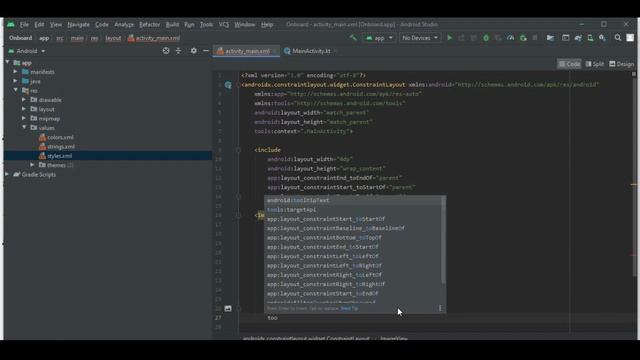The height and width of the screenshot is (360, 640).
Task: Open the SDK Manager icon
Action: click(x=602, y=38)
